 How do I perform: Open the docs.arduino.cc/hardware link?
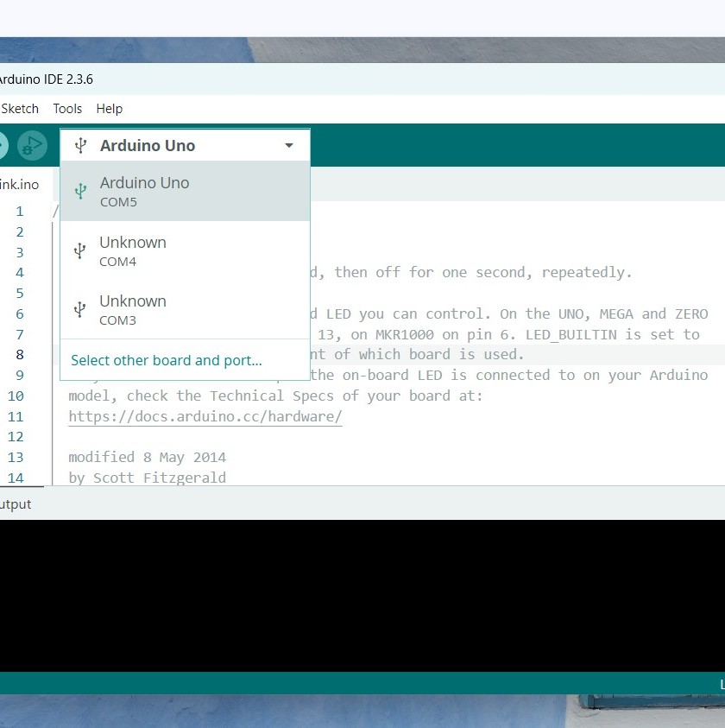(x=205, y=416)
